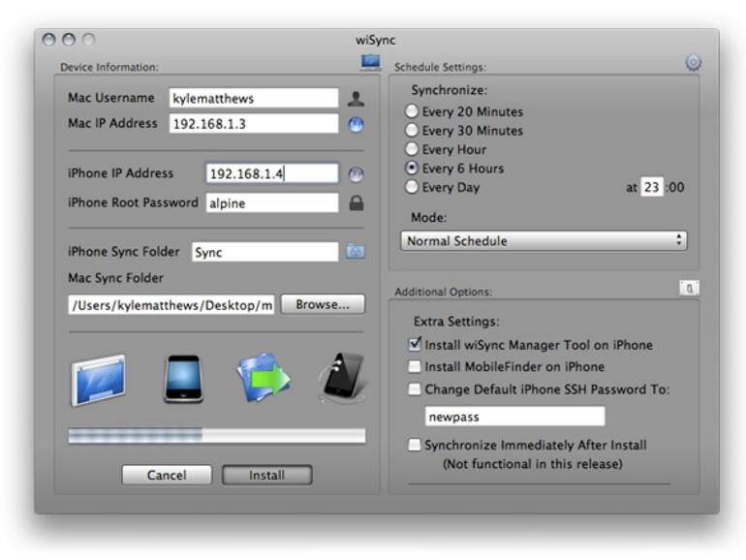The width and height of the screenshot is (746, 560).
Task: Click the Cancel button
Action: [x=167, y=476]
